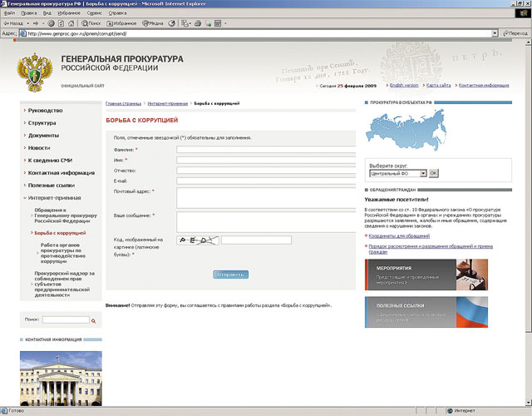532x416 pixels.
Task: Open the Документы sidebar section
Action: pos(43,136)
